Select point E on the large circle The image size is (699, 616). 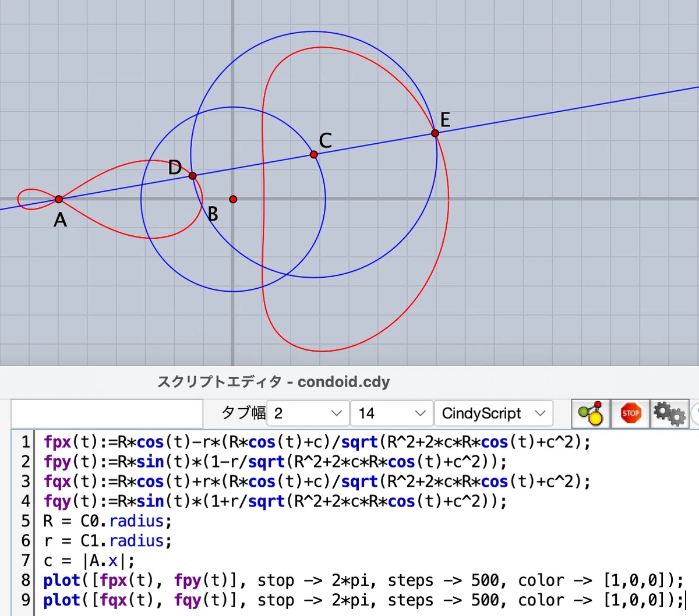point(435,133)
